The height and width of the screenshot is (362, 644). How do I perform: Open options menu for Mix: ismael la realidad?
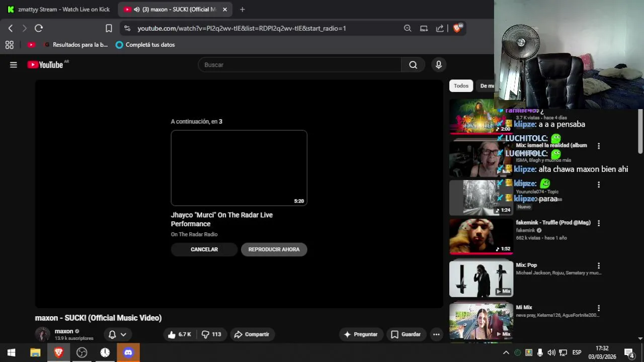(x=599, y=146)
